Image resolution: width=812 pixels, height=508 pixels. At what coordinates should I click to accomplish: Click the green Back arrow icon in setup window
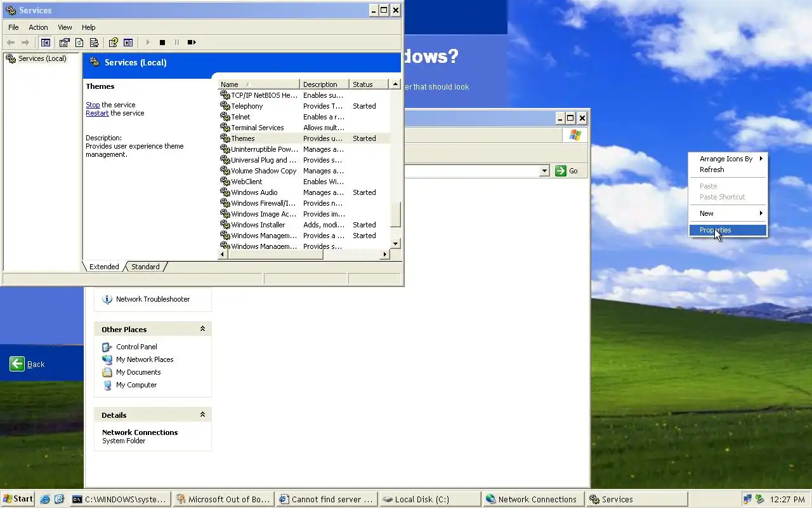coord(17,364)
